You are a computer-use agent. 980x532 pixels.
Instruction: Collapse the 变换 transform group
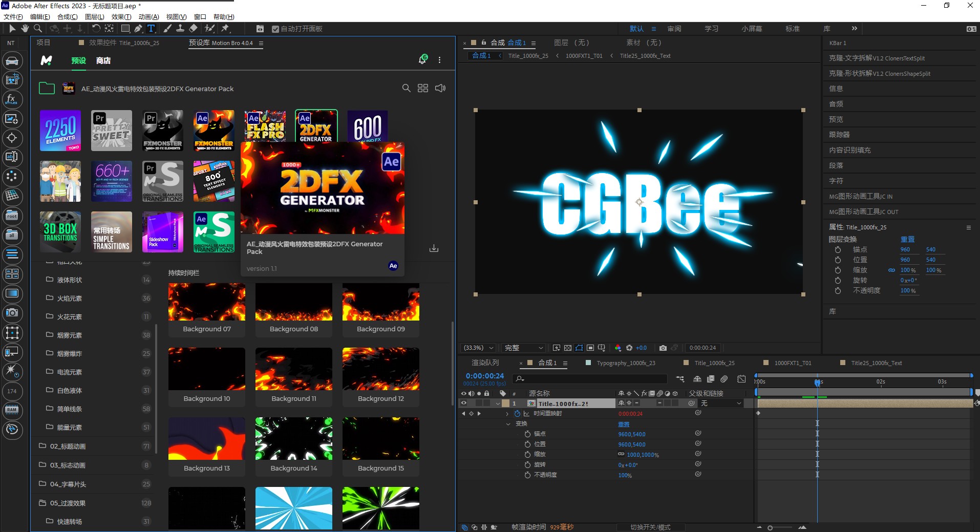pos(508,424)
